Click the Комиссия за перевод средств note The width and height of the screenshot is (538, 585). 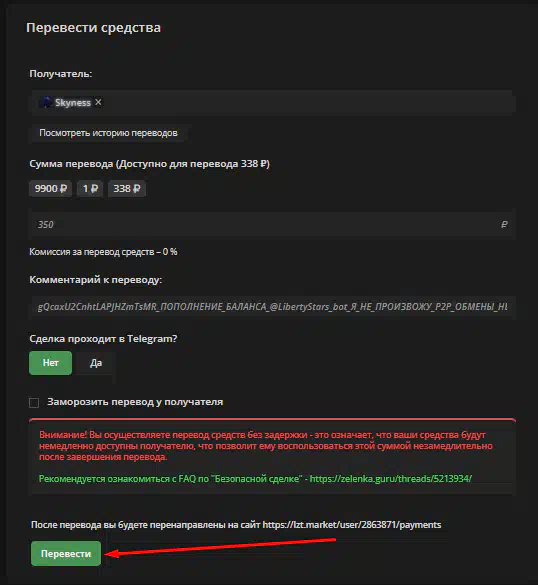(103, 252)
